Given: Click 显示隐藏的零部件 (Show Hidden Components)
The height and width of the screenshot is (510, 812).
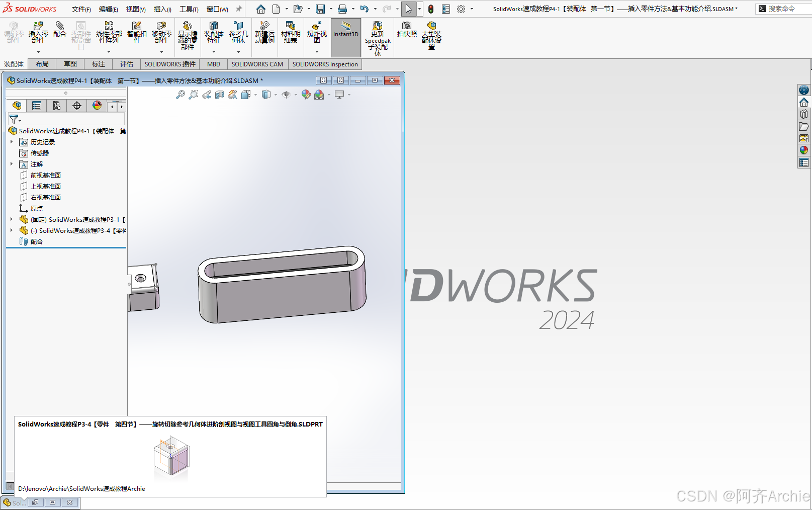Looking at the screenshot, I should click(188, 35).
